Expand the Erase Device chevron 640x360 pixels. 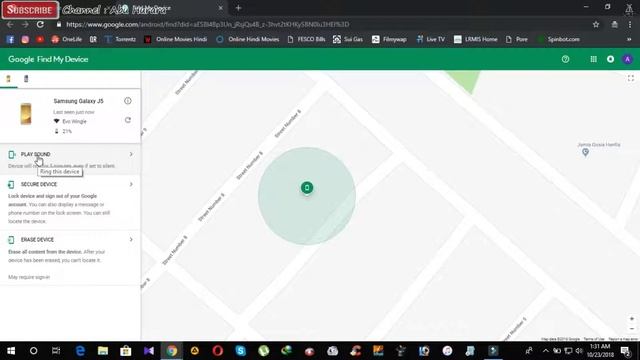pyautogui.click(x=131, y=240)
